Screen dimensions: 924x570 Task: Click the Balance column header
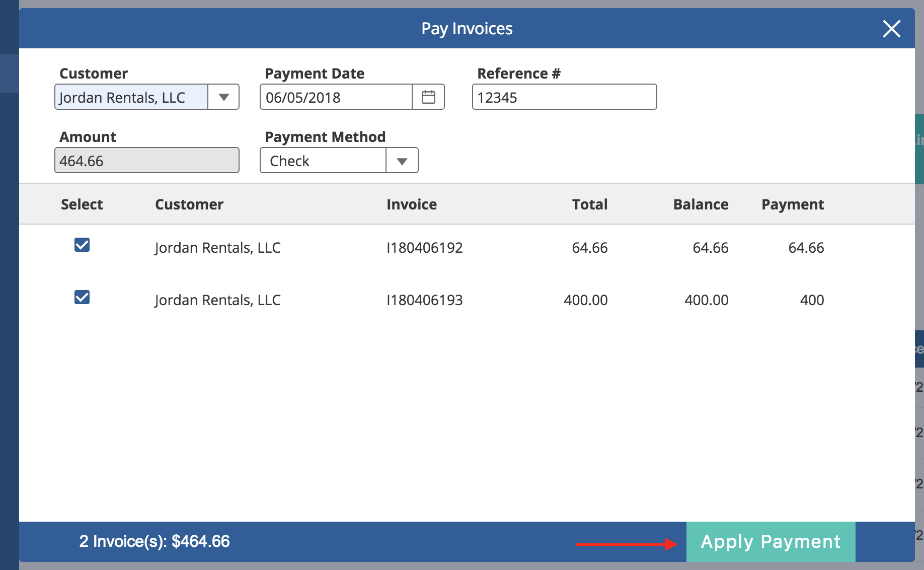pyautogui.click(x=701, y=204)
